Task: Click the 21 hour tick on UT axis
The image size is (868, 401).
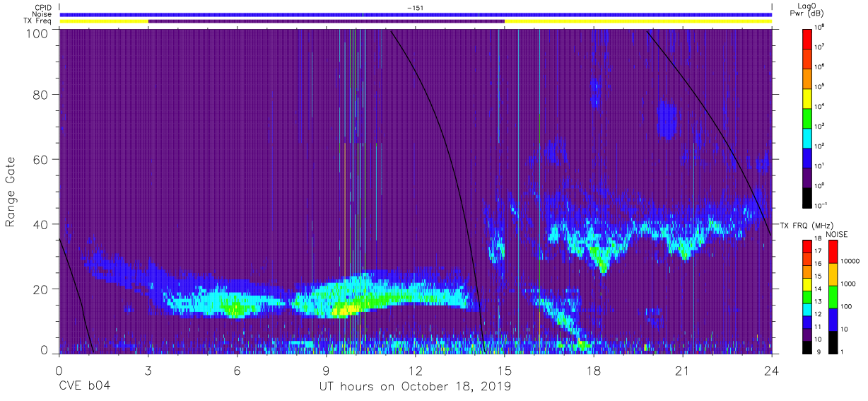Action: tap(682, 371)
